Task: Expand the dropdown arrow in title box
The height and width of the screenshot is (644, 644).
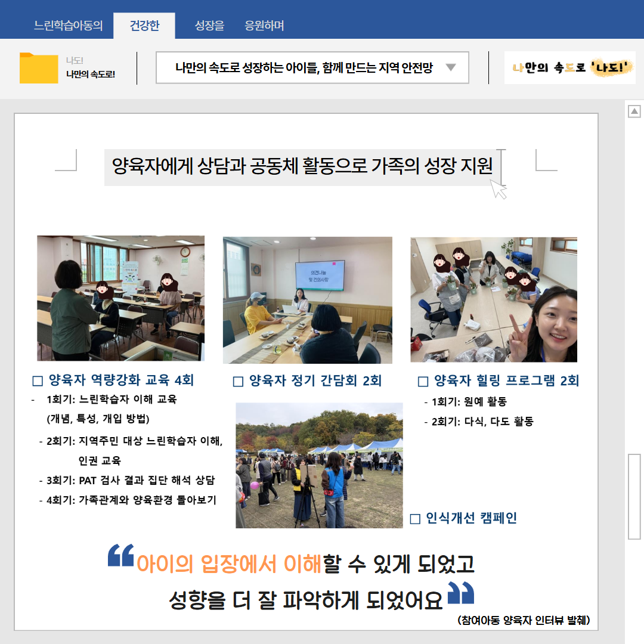Action: point(451,67)
